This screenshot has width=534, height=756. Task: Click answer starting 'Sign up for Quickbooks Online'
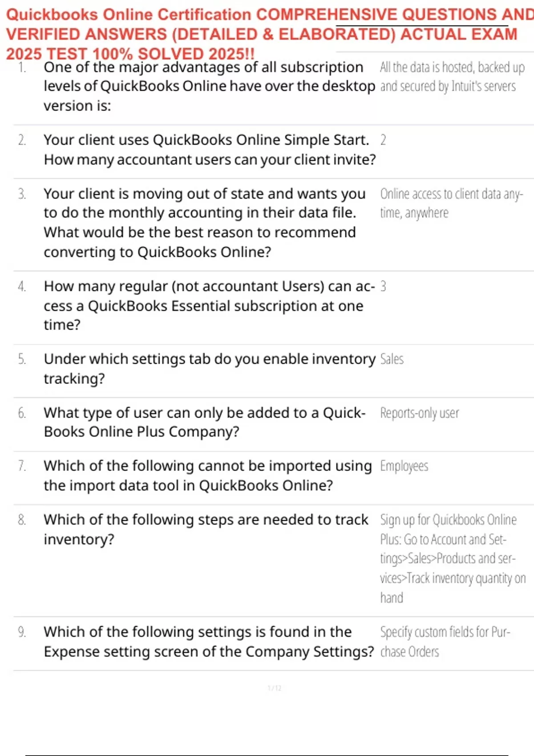pyautogui.click(x=451, y=559)
